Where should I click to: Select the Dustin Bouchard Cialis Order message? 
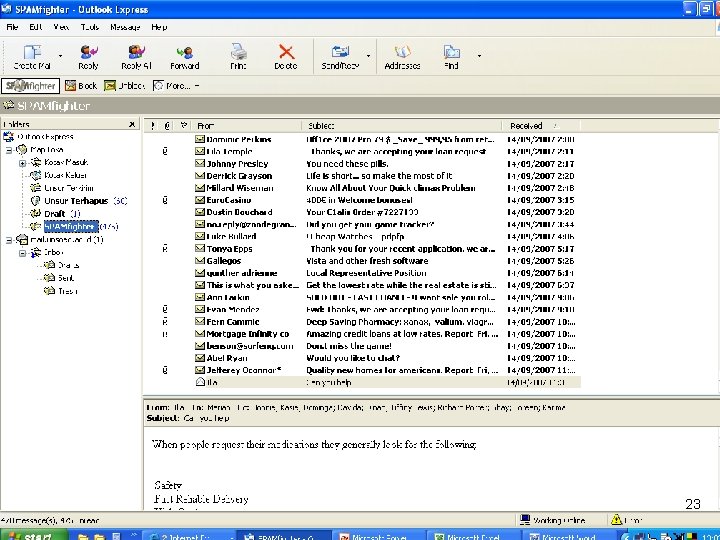pos(363,212)
